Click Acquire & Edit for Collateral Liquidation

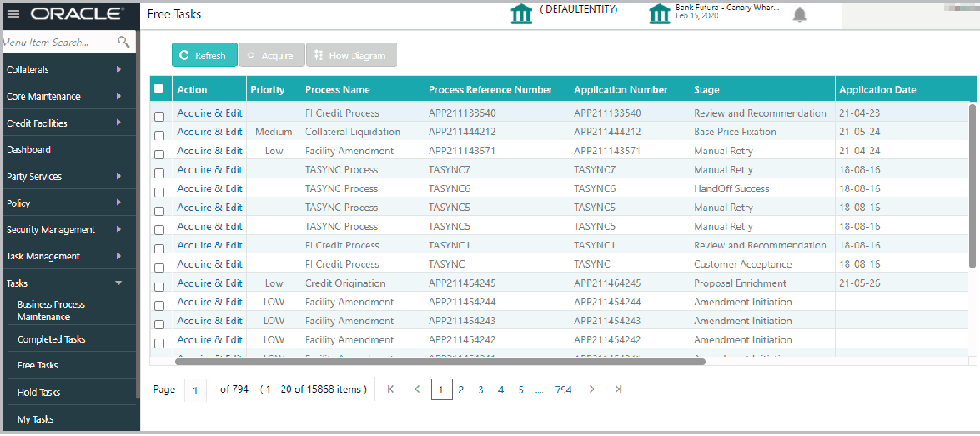pos(209,132)
